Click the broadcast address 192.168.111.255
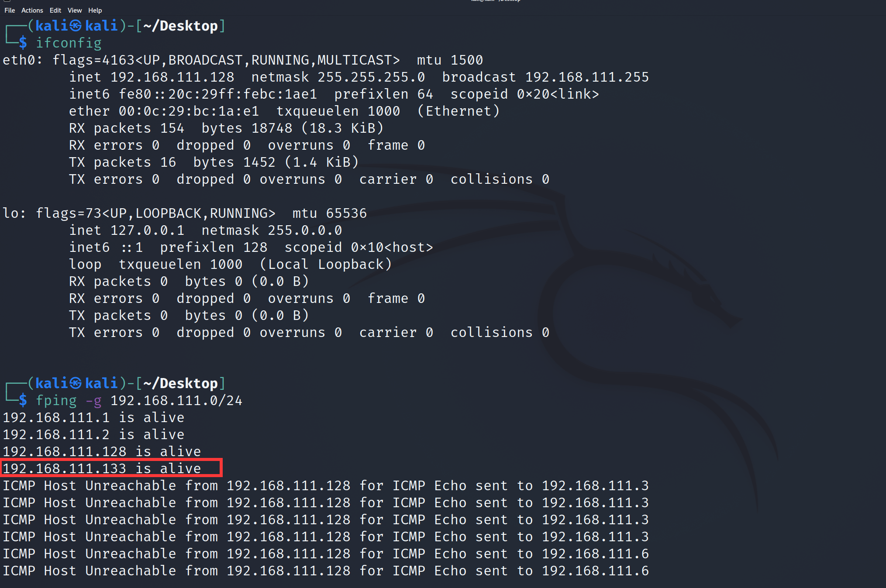 pyautogui.click(x=587, y=77)
